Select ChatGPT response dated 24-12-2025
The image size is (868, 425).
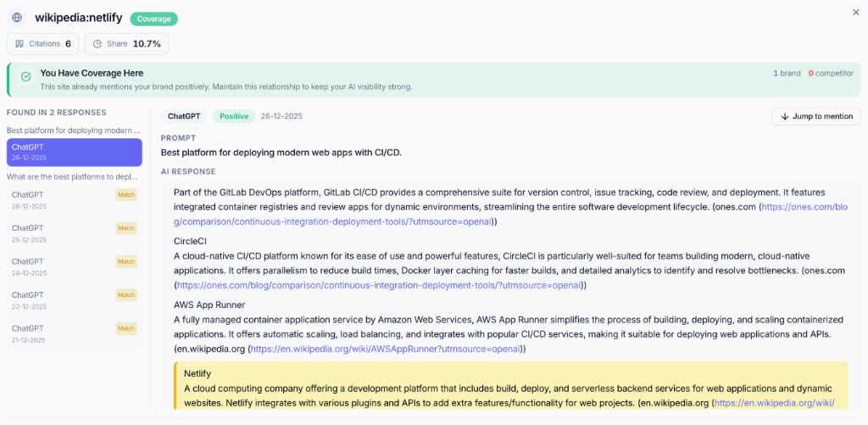click(75, 267)
